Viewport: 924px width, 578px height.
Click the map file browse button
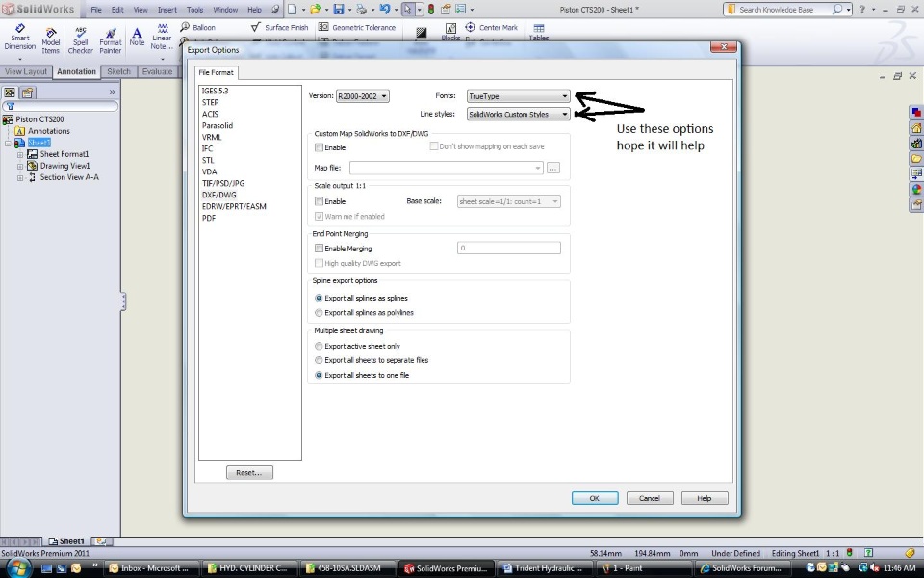coord(552,168)
